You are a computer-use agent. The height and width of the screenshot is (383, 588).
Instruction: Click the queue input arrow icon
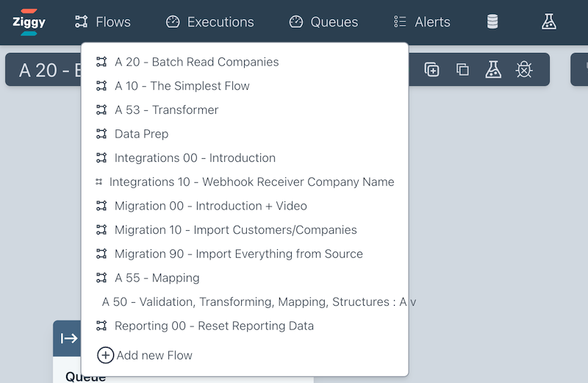[x=69, y=338]
